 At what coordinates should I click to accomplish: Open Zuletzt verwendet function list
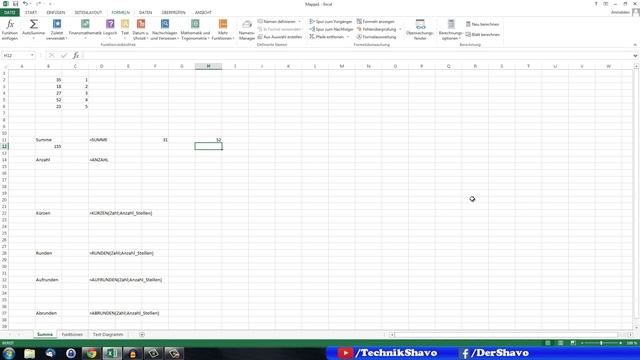pyautogui.click(x=57, y=30)
